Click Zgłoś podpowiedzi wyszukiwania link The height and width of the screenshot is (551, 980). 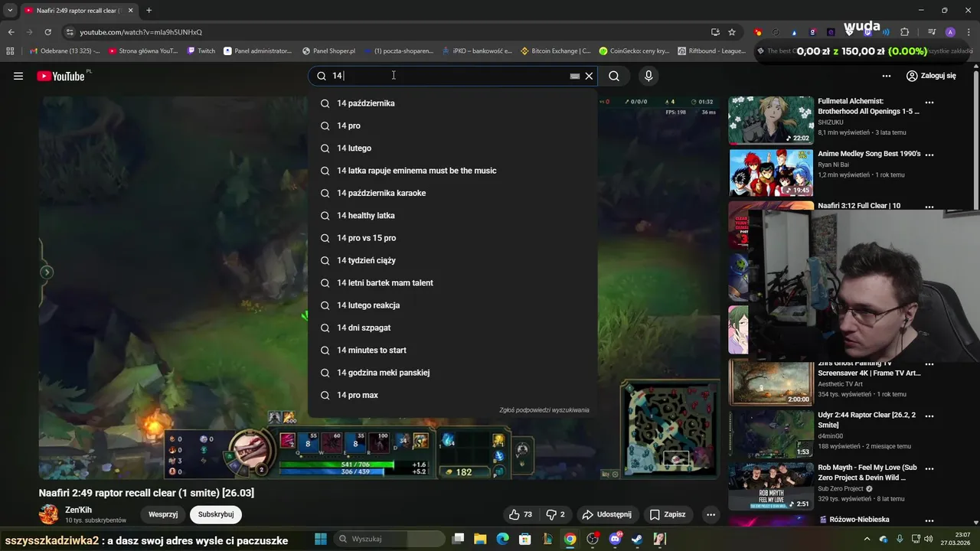[544, 410]
